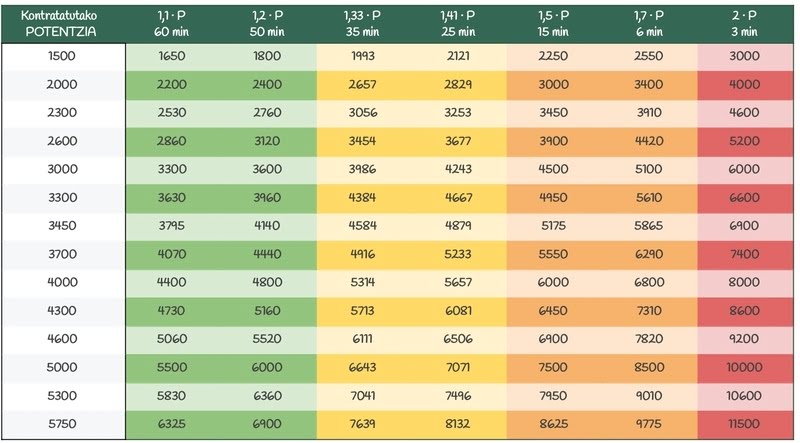Select the cell with value 8625
The image size is (800, 443).
click(553, 423)
